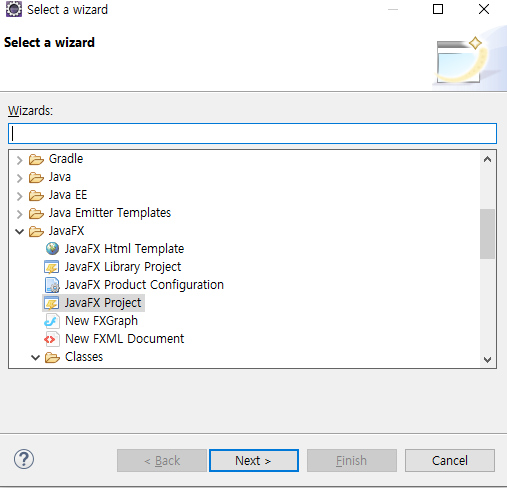The height and width of the screenshot is (488, 507).
Task: Cancel the wizard dialog
Action: coord(450,460)
